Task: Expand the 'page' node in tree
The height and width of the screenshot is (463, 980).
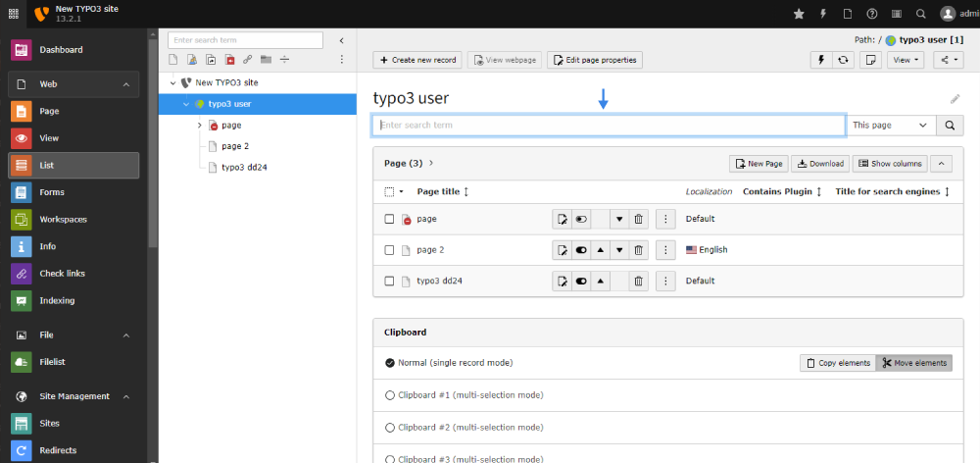Action: coord(199,126)
